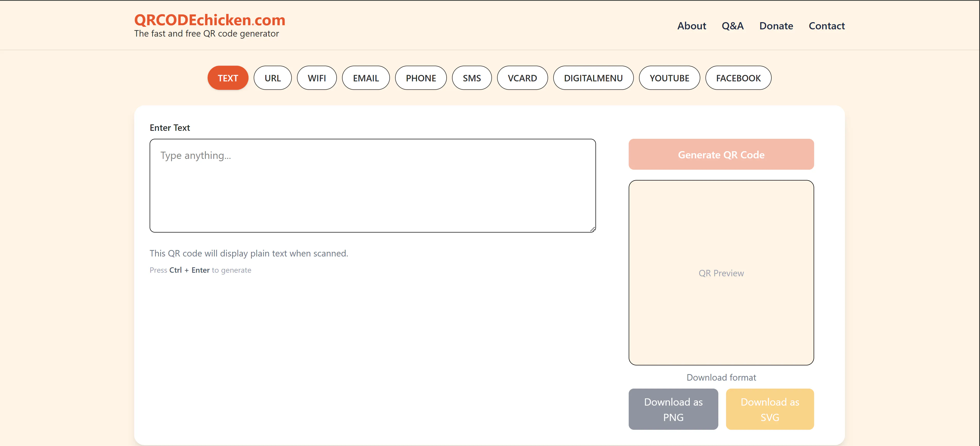Click the Generate QR Code button
Screen dimensions: 980x446
[x=721, y=154]
